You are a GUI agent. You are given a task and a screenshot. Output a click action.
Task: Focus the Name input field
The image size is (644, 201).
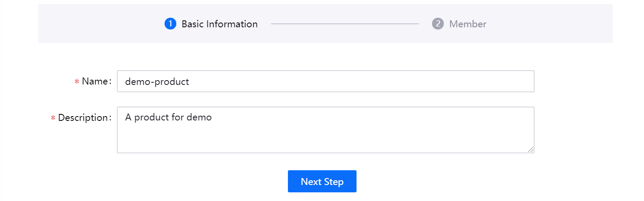tap(325, 81)
